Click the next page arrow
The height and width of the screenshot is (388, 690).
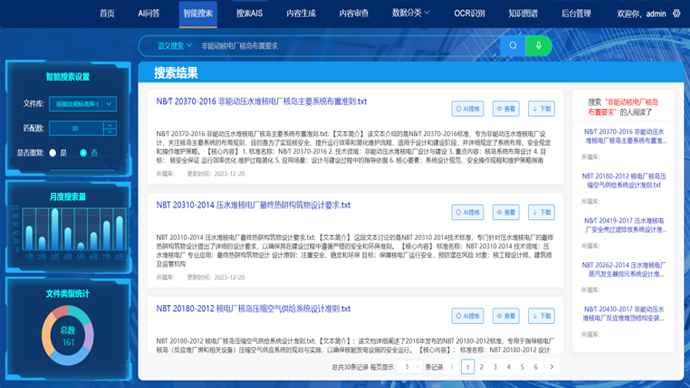[551, 366]
